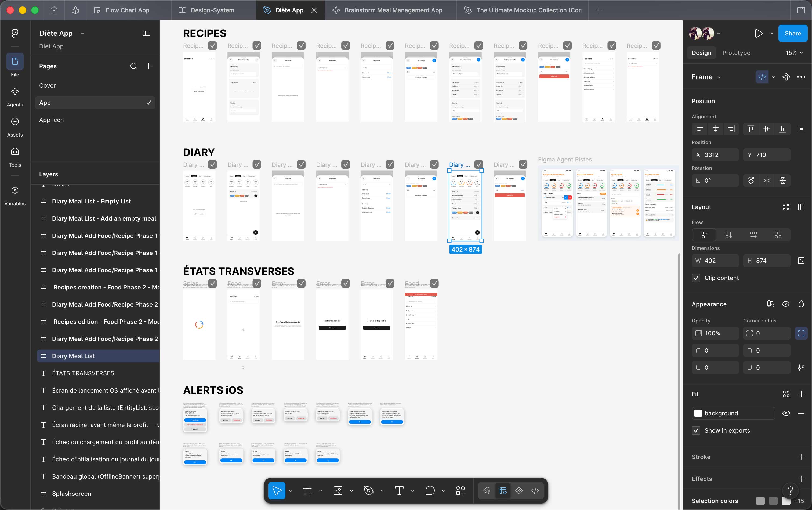Open the Variables panel
812x510 pixels.
[15, 196]
